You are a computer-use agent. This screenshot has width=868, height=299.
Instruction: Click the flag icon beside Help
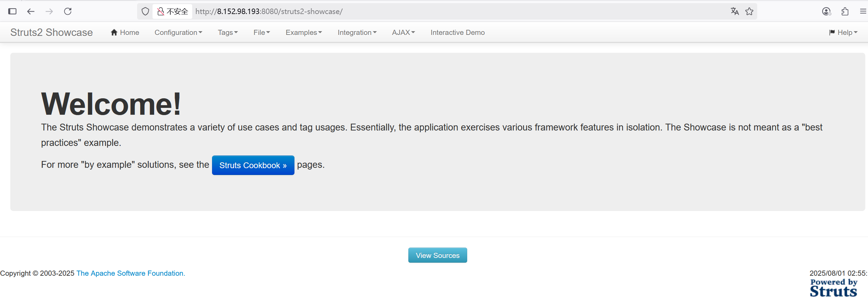(x=832, y=32)
